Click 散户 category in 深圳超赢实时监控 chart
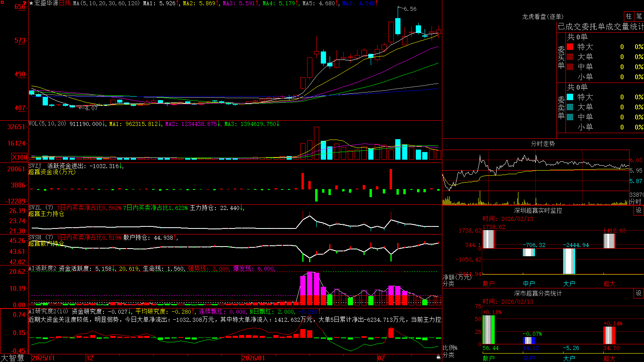 point(489,284)
